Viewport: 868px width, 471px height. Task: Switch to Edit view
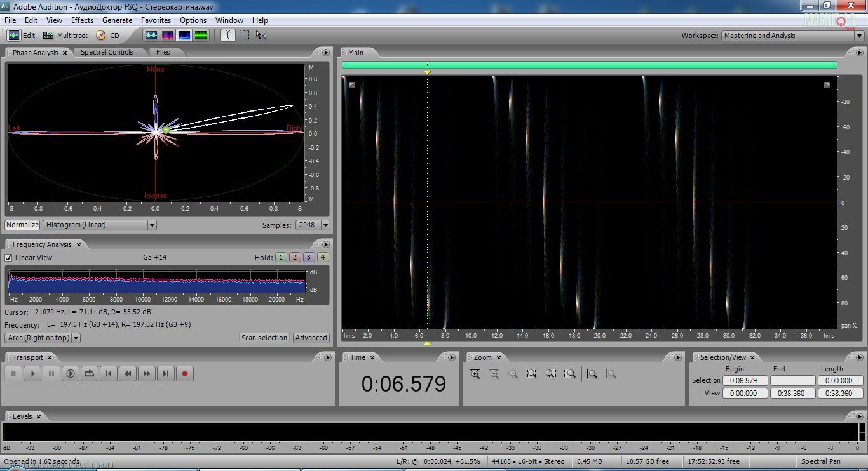coord(22,36)
